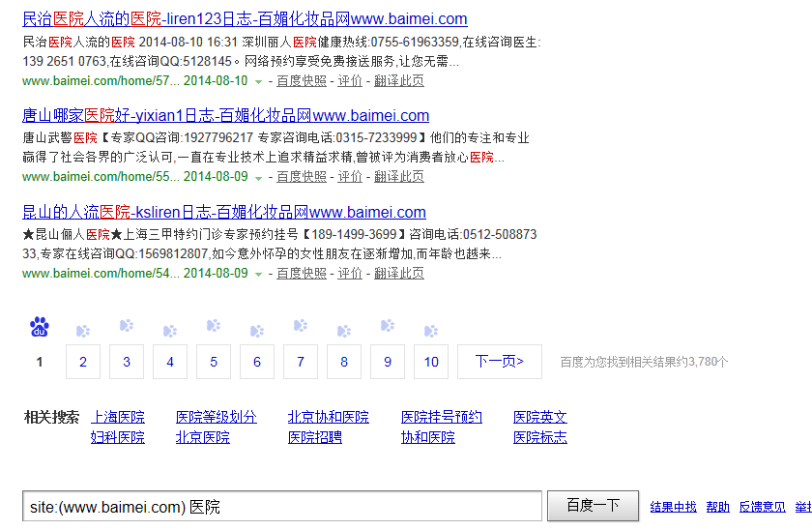Open related search 妇科医院
The height and width of the screenshot is (530, 812).
[118, 437]
